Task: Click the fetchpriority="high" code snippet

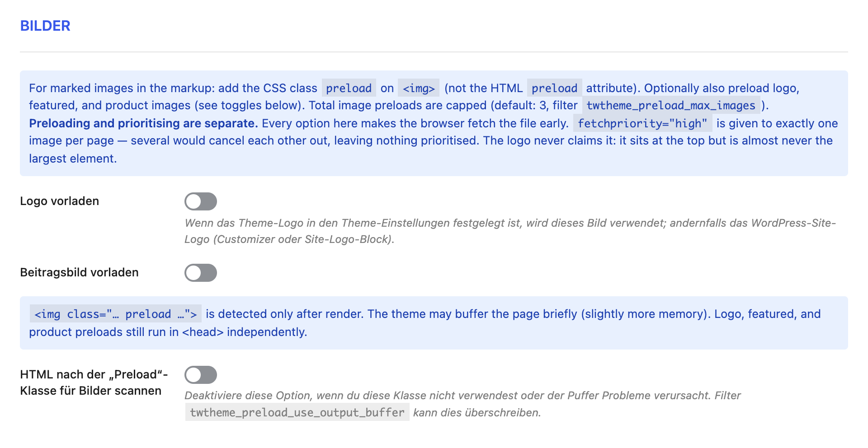Action: click(642, 123)
